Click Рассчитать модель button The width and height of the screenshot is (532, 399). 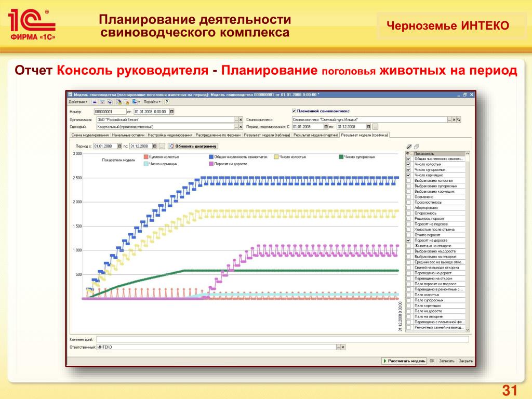[404, 361]
